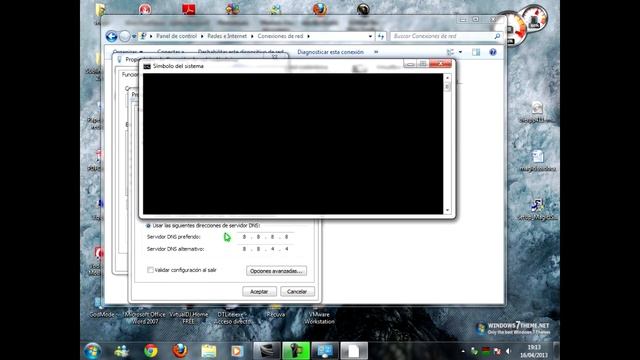Open the Recuva desktop shortcut
This screenshot has height=360, width=640.
pyautogui.click(x=276, y=311)
